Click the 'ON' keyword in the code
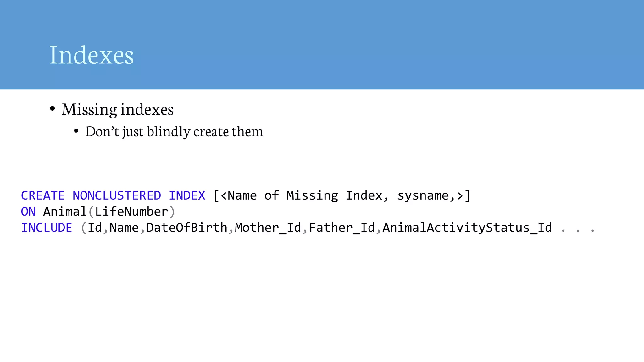This screenshot has width=644, height=362. click(28, 211)
